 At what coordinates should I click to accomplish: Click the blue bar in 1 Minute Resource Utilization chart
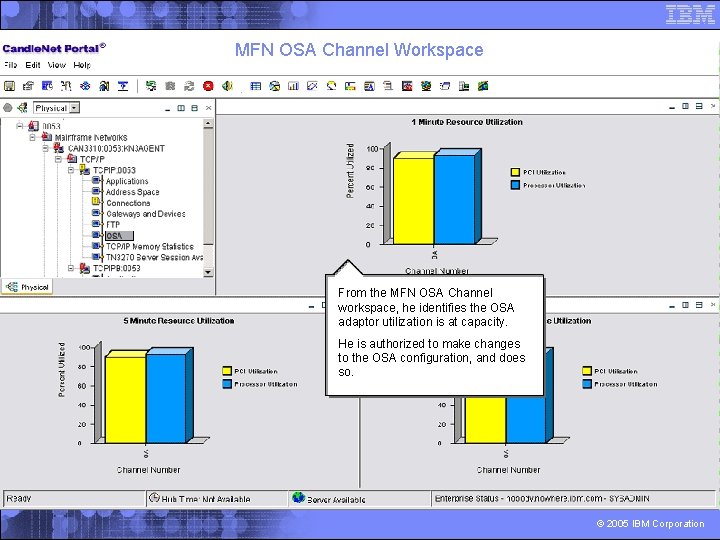click(454, 200)
